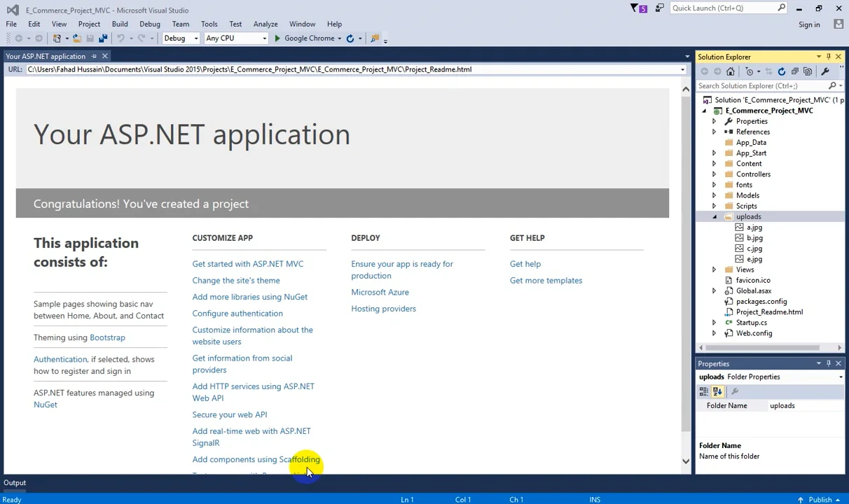Screen dimensions: 849x504
Task: Click the Start Debugging green play icon
Action: [277, 38]
